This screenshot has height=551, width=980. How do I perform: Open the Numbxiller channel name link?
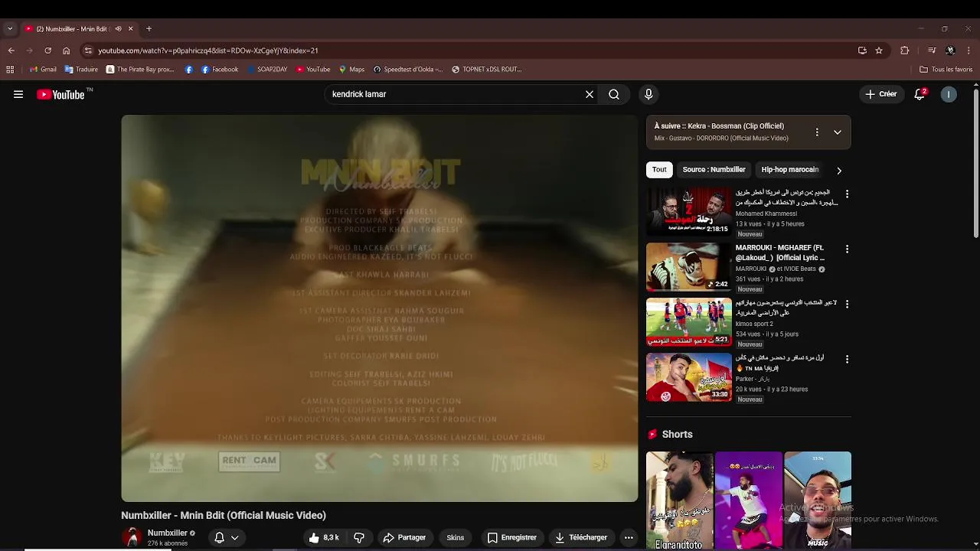point(167,533)
